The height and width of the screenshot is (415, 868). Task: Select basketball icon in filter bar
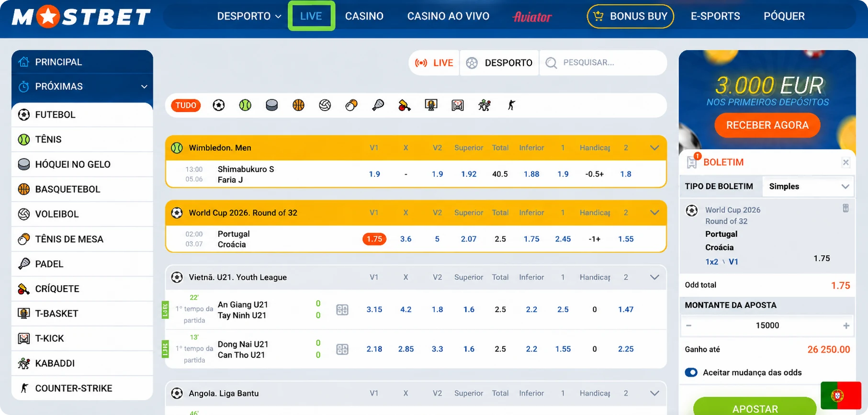tap(298, 105)
